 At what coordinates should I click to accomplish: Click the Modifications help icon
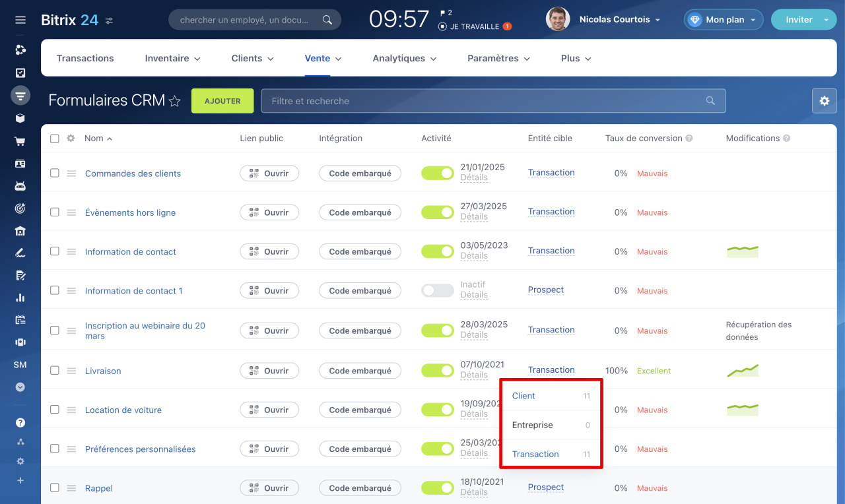(x=787, y=139)
